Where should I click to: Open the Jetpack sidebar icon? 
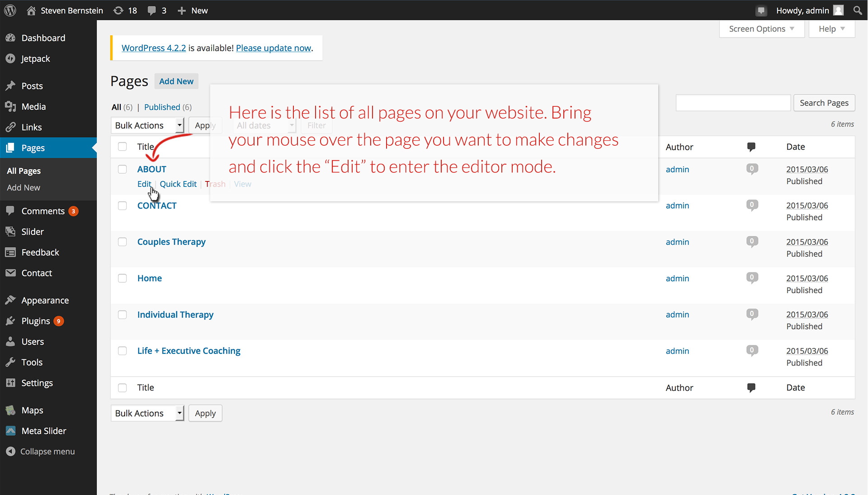coord(10,59)
